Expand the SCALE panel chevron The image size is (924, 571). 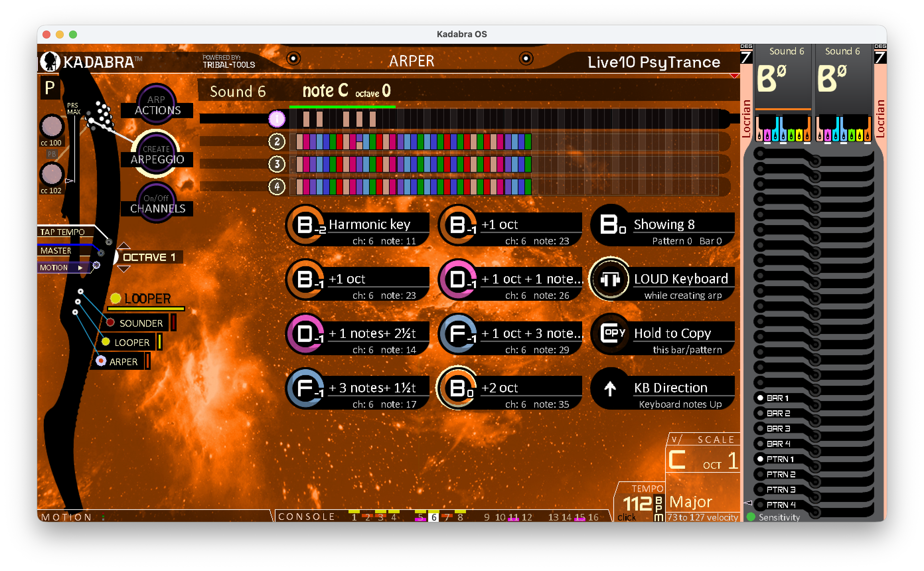(676, 440)
